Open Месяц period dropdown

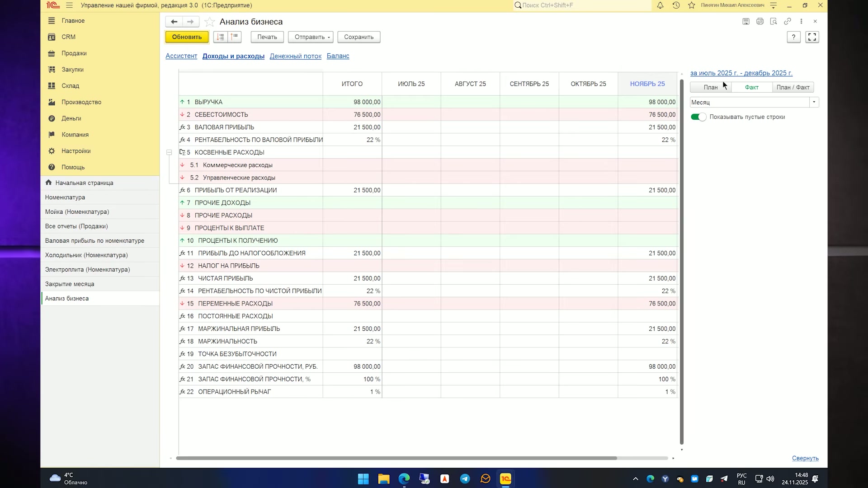(x=814, y=102)
